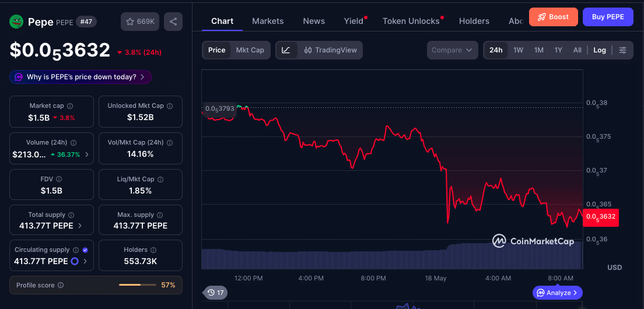Screen dimensions: 644x309
Task: Add Pepe to watchlist via star
Action: tap(140, 22)
